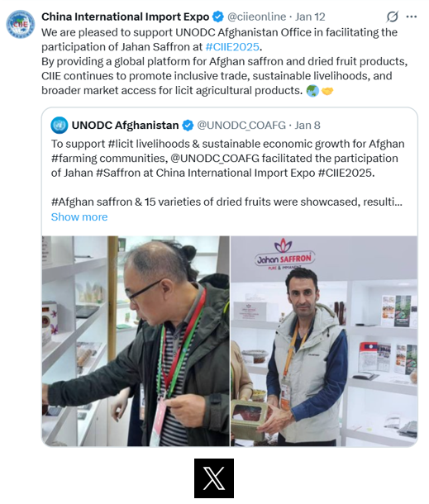The height and width of the screenshot is (504, 429).
Task: Click the quoted tweet text body
Action: (x=227, y=173)
